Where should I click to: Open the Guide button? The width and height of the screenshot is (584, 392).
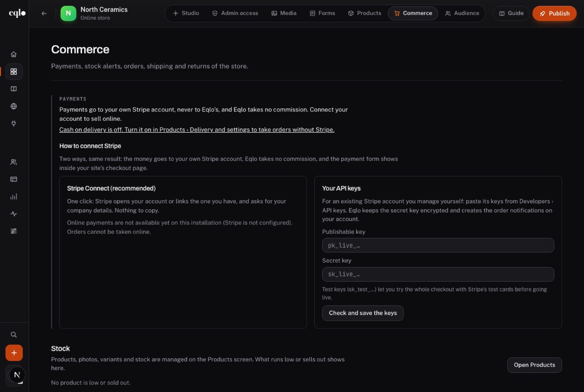point(511,13)
